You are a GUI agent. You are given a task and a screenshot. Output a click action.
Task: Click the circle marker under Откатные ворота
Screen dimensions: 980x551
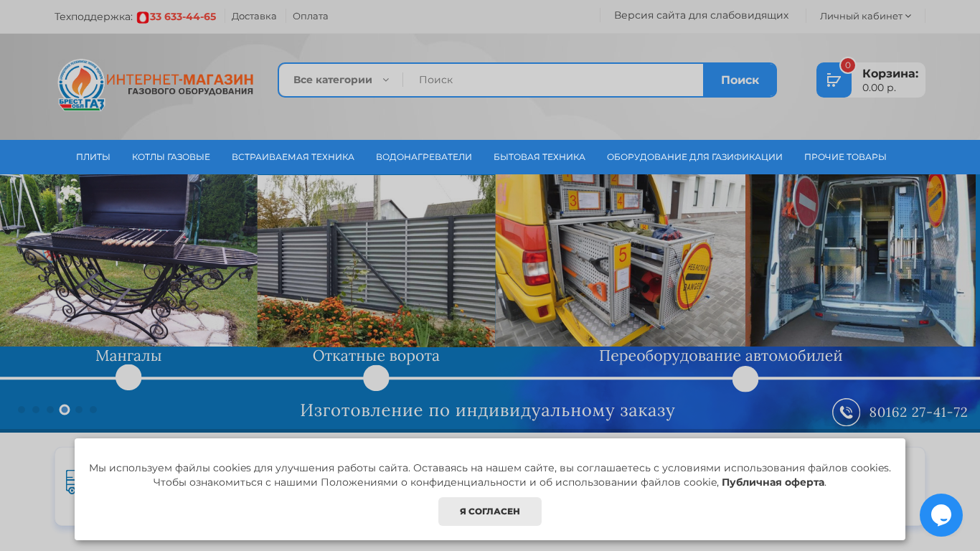pos(376,378)
